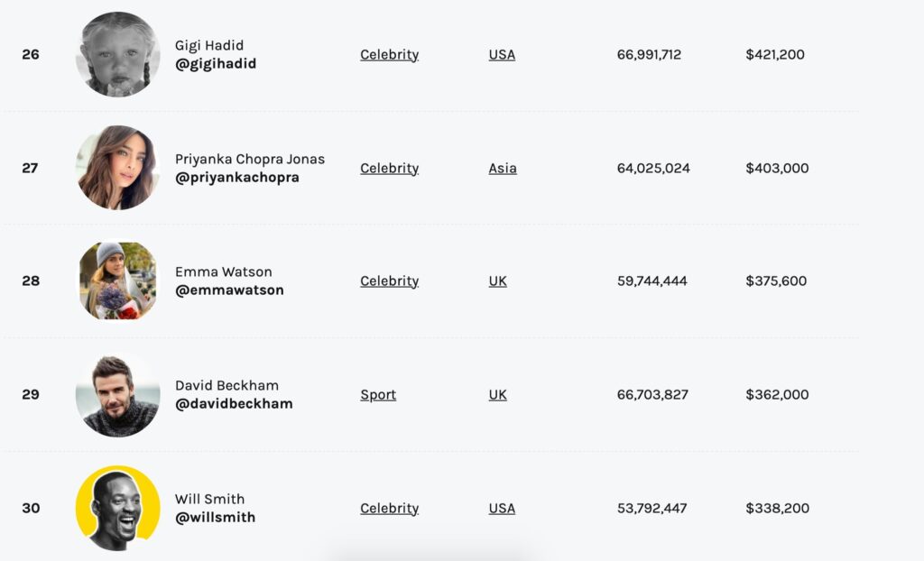
Task: Click USA link in Will Smith row
Action: (x=502, y=509)
